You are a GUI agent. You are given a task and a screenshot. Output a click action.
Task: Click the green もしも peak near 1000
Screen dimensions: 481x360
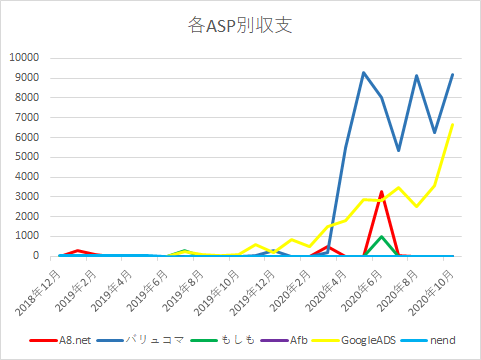(x=381, y=237)
